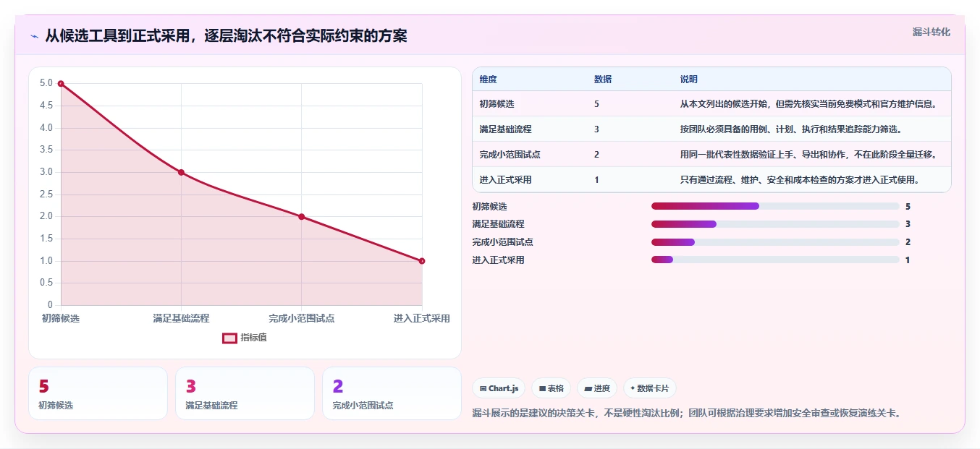
Task: Click the 漏斗转化 label in header
Action: coord(931,32)
